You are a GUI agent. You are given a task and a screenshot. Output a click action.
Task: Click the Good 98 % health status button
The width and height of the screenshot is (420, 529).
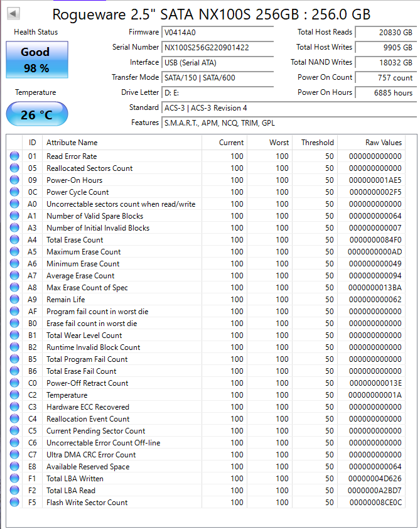click(37, 60)
